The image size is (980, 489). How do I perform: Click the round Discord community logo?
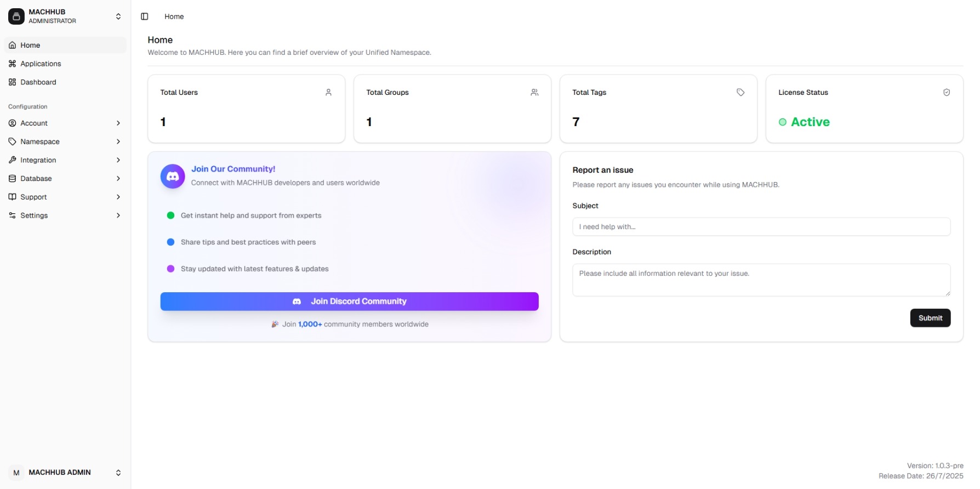(173, 177)
